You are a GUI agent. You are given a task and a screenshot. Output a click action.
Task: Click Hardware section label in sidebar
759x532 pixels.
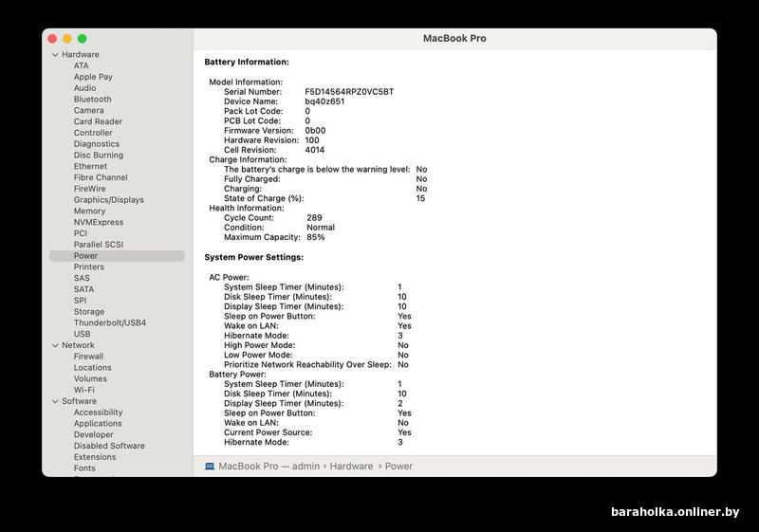coord(81,55)
